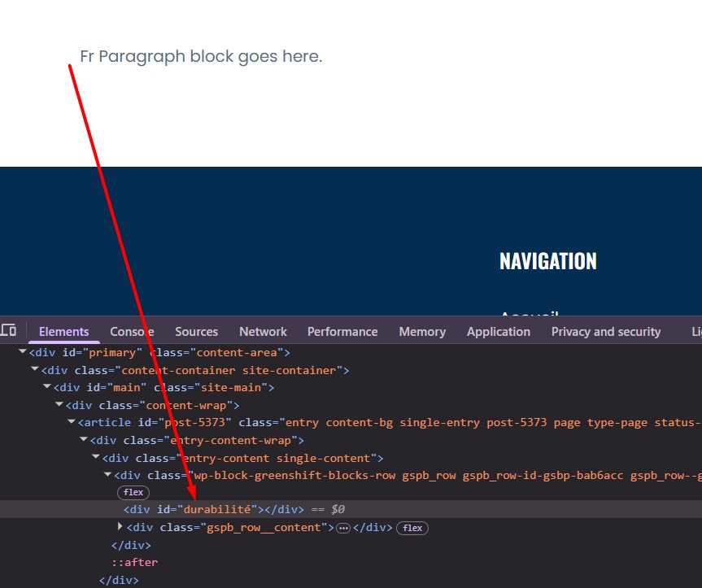The width and height of the screenshot is (702, 588).
Task: Collapse the div id="primary" node
Action: tap(23, 351)
